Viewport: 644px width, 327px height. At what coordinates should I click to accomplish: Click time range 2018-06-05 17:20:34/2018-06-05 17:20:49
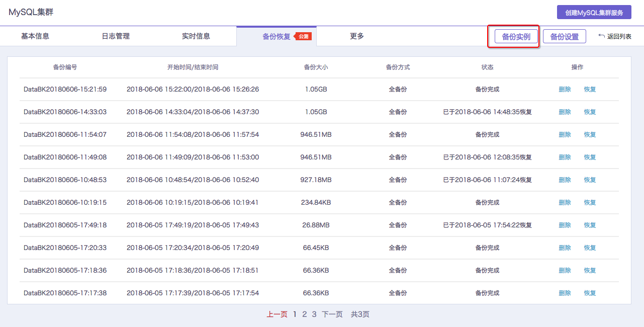(x=193, y=248)
